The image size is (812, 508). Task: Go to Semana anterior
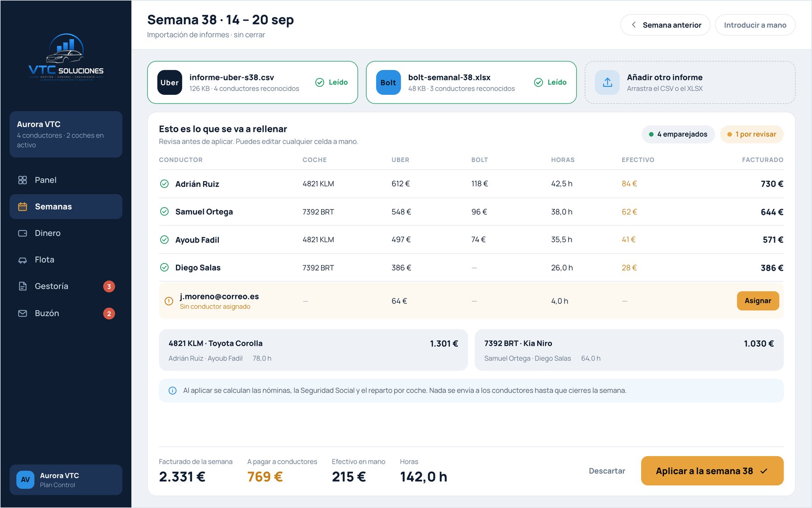point(665,25)
